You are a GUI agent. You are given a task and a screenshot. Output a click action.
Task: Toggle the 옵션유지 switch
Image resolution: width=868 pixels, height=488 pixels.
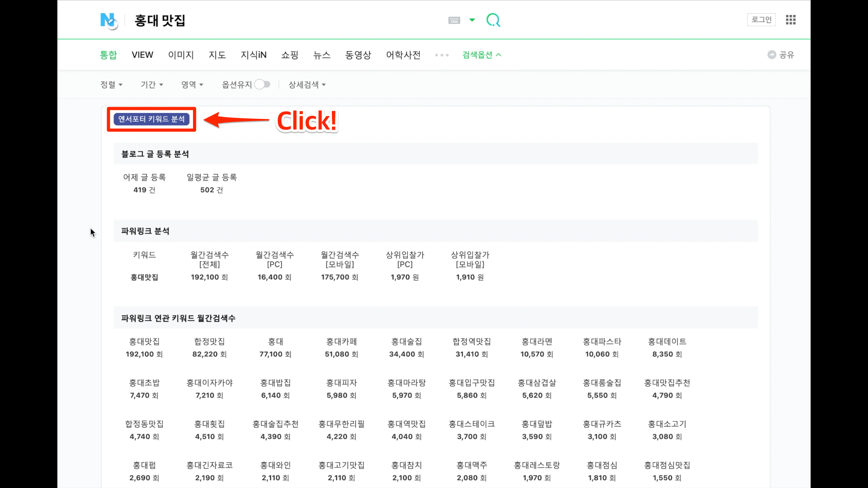262,84
